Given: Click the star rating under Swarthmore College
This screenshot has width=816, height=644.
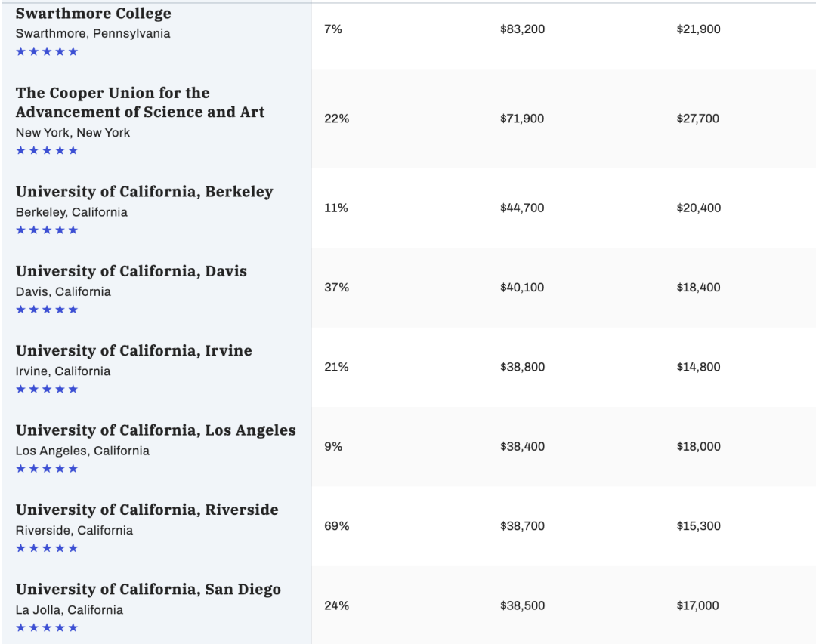Looking at the screenshot, I should click(47, 51).
